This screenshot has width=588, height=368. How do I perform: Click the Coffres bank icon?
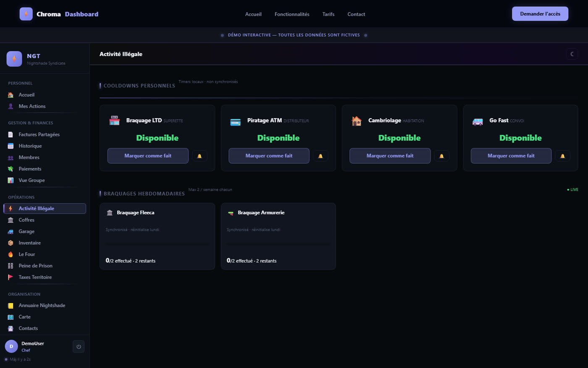coord(10,220)
